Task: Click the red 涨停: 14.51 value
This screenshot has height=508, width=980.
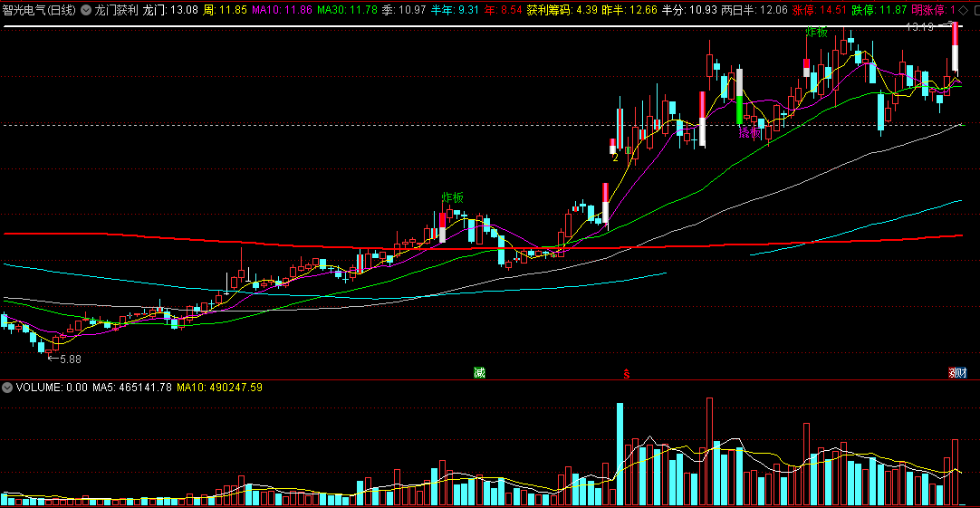Action: click(820, 10)
